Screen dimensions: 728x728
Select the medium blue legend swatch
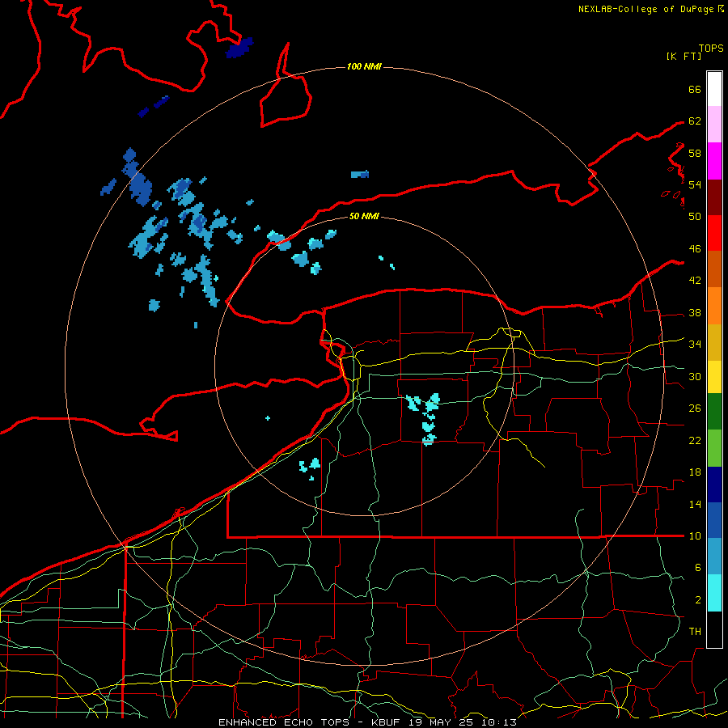coord(714,520)
